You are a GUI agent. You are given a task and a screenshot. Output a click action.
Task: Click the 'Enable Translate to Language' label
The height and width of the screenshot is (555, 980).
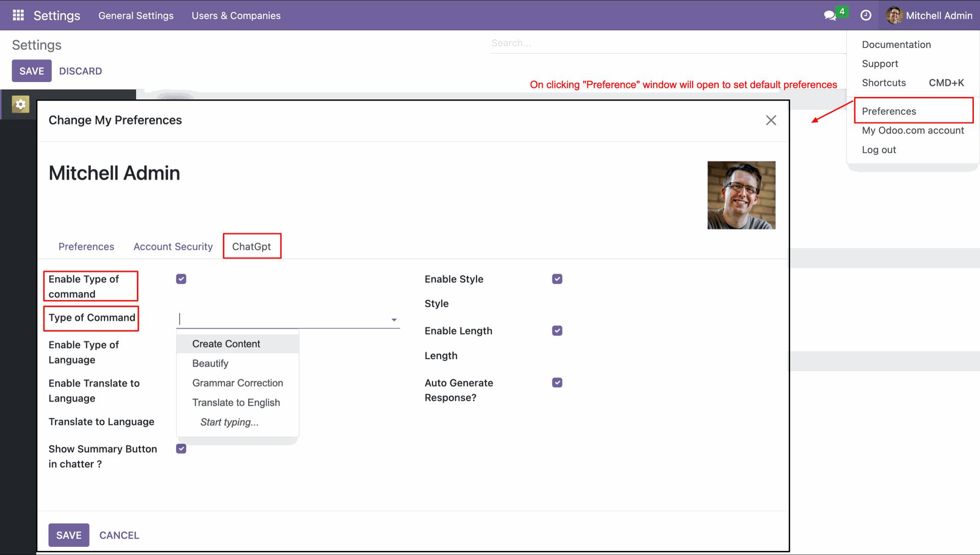click(x=94, y=391)
